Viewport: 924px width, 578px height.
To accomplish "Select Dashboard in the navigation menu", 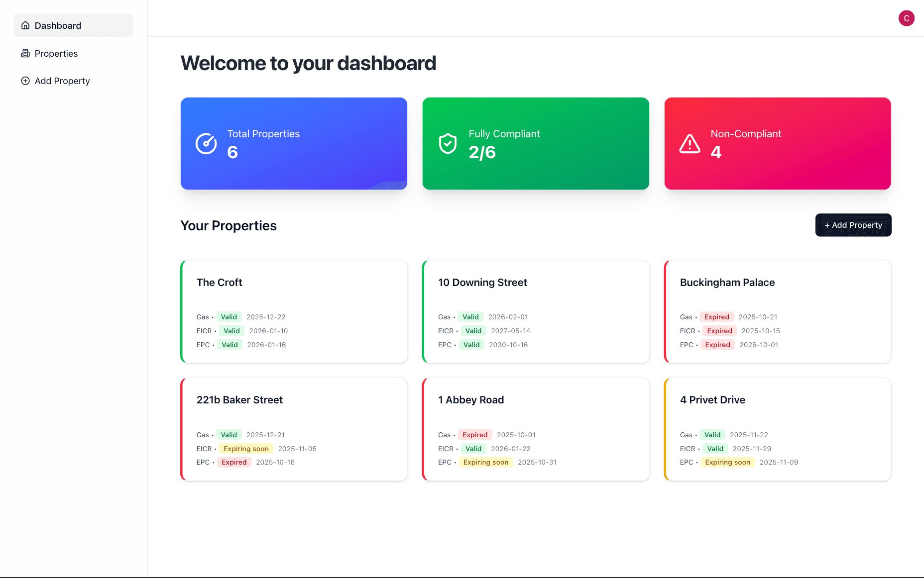I will (58, 25).
